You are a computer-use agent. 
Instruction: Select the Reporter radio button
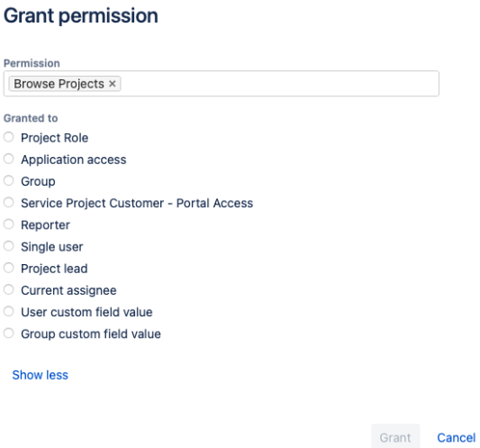point(9,224)
